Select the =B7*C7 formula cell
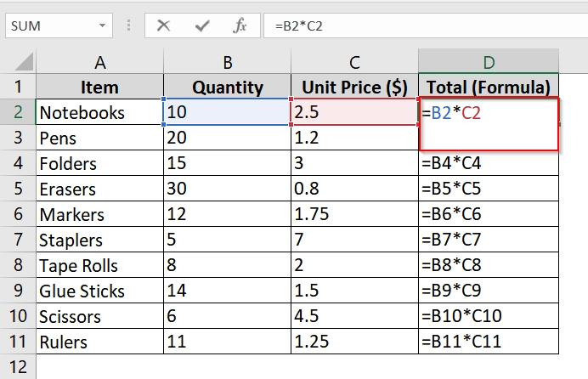 coord(489,240)
